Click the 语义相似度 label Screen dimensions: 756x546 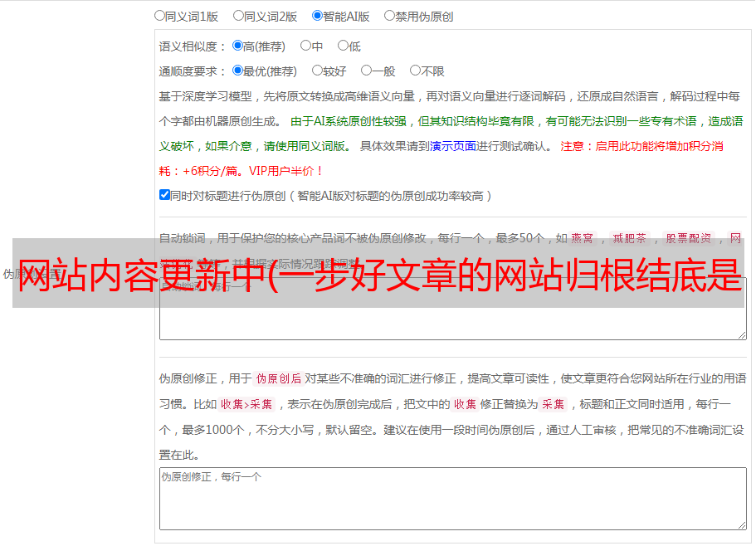click(193, 46)
